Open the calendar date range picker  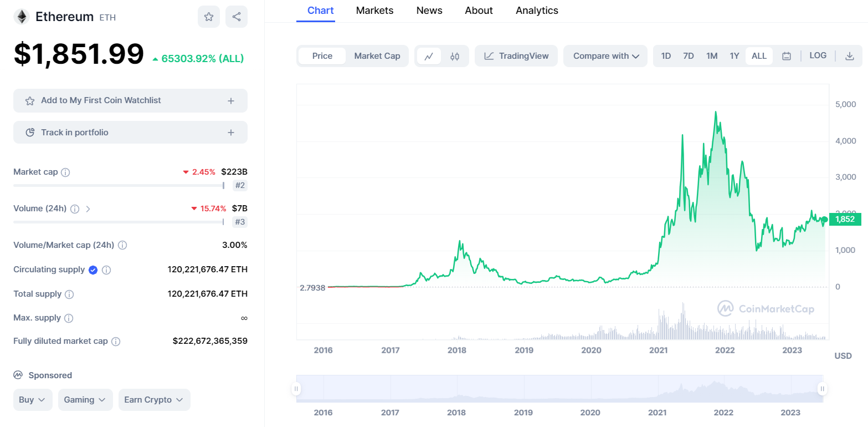(x=787, y=56)
